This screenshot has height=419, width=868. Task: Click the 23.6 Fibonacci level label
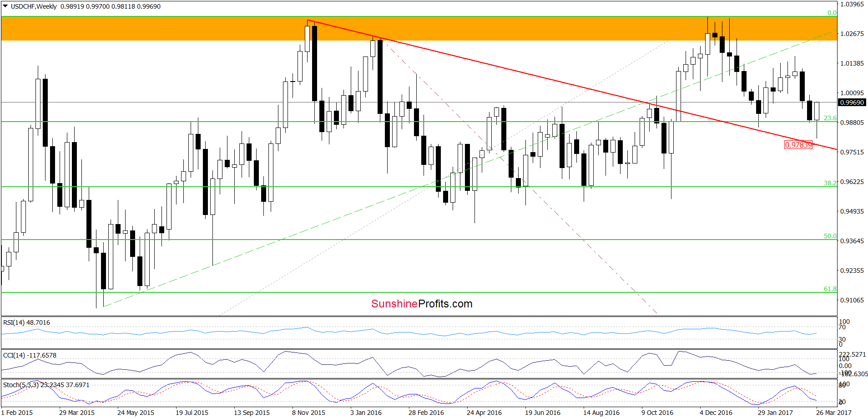coord(830,118)
